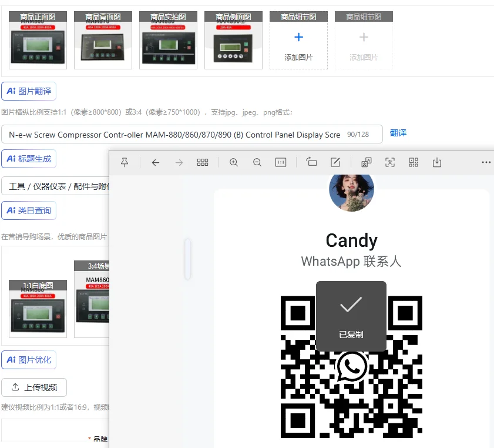Open more options ellipsis in viewer
Viewport: 494px width, 448px height.
click(x=486, y=162)
